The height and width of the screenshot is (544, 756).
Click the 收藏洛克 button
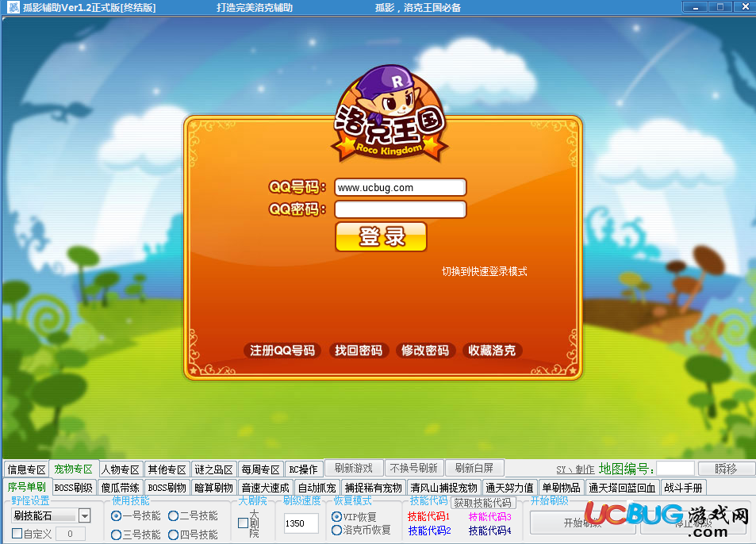point(491,351)
